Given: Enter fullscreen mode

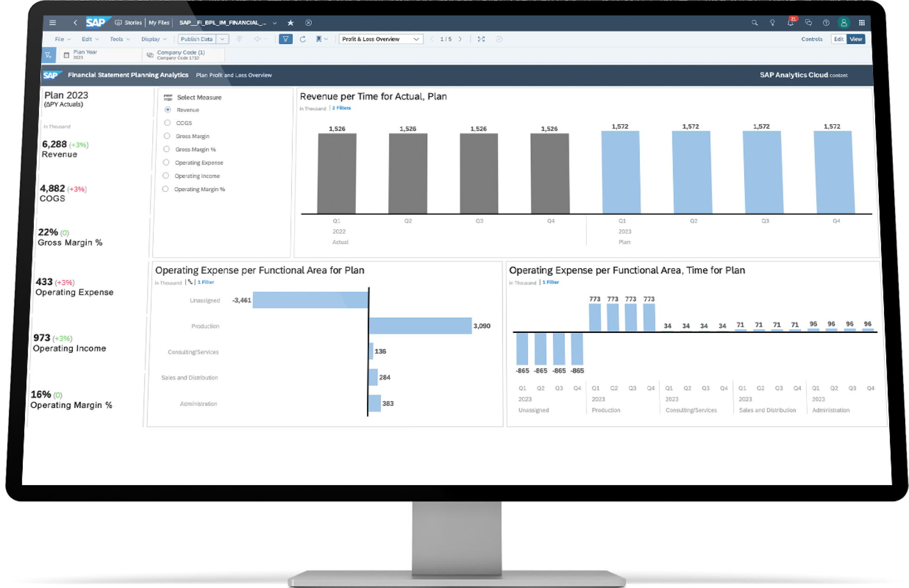Looking at the screenshot, I should 481,39.
